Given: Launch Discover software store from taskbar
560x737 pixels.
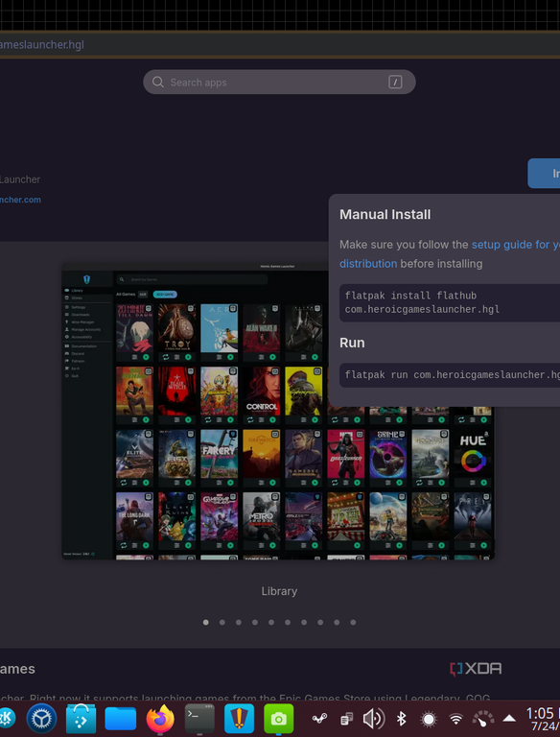Looking at the screenshot, I should tap(81, 718).
